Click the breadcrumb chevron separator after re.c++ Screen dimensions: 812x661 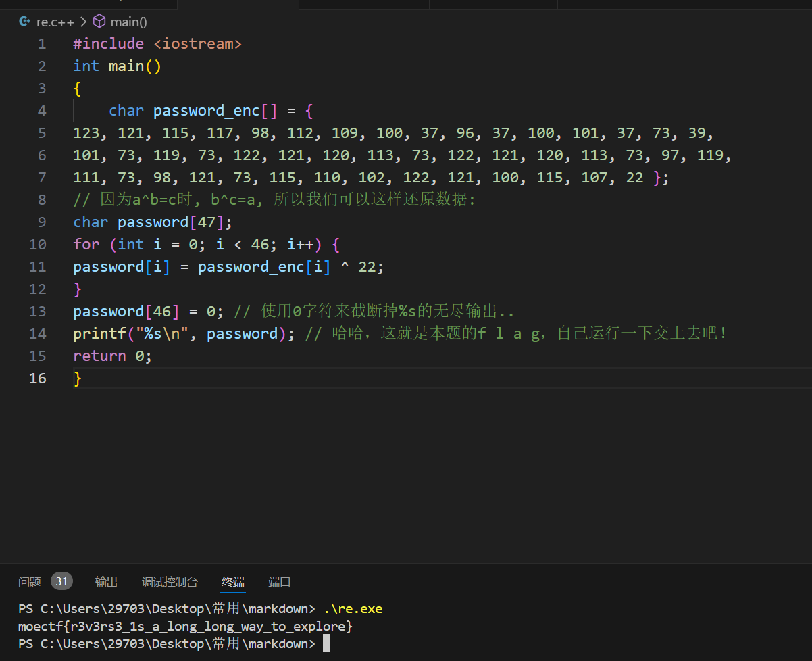[x=83, y=21]
